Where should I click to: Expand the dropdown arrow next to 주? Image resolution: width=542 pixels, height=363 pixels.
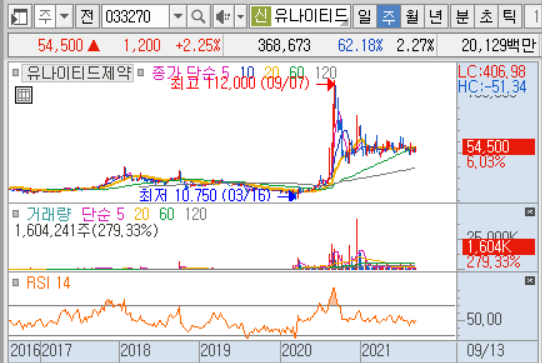[64, 16]
